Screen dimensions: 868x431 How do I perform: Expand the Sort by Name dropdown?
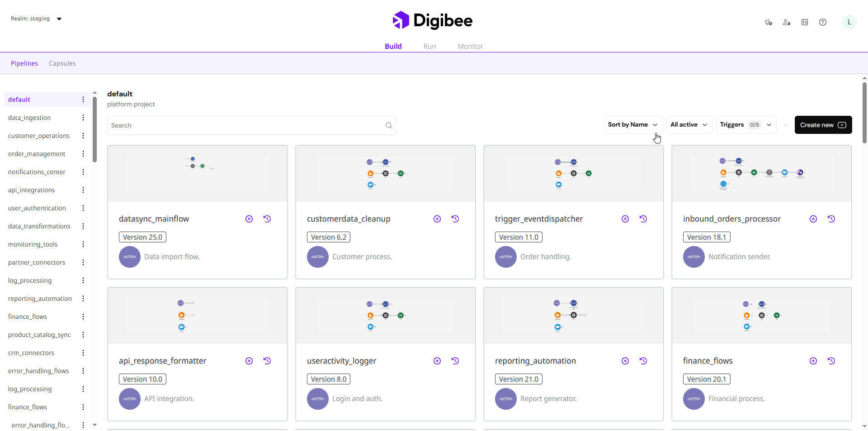(632, 125)
